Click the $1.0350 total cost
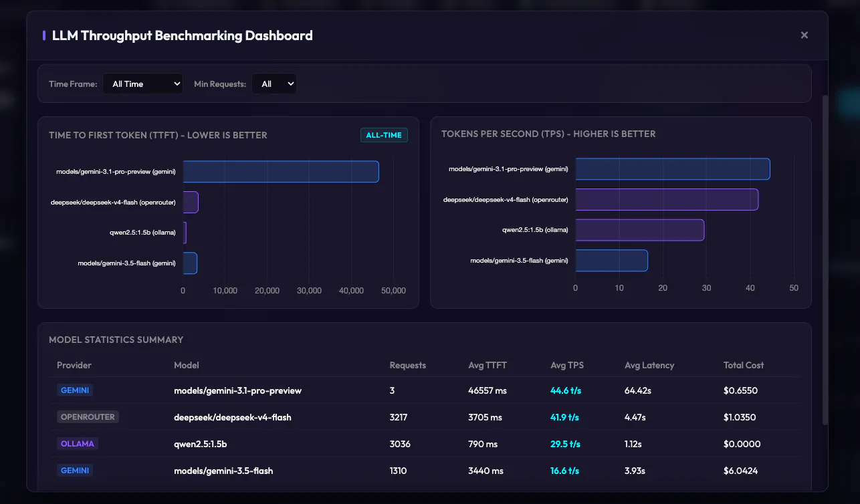The image size is (860, 504). point(740,417)
